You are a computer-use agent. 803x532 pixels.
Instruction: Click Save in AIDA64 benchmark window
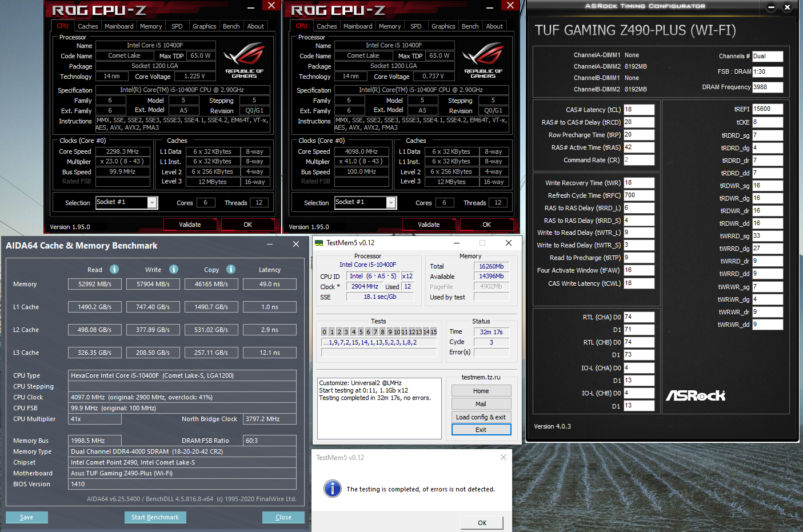coord(27,517)
